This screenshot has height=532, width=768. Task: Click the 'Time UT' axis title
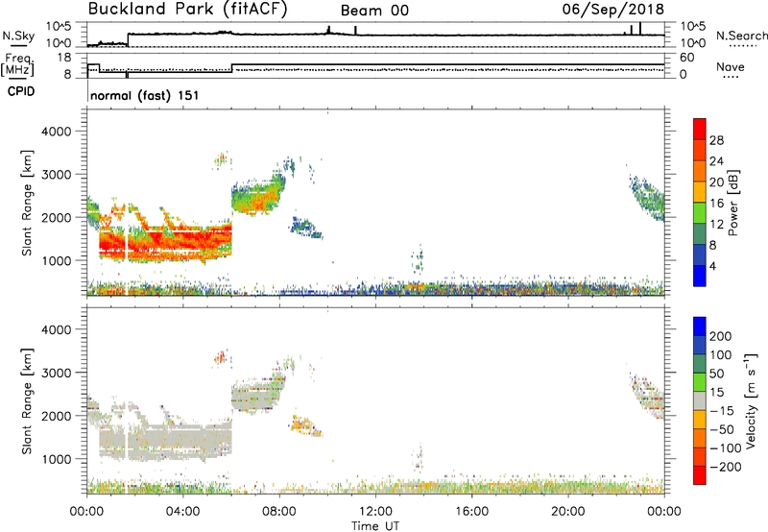[x=375, y=526]
